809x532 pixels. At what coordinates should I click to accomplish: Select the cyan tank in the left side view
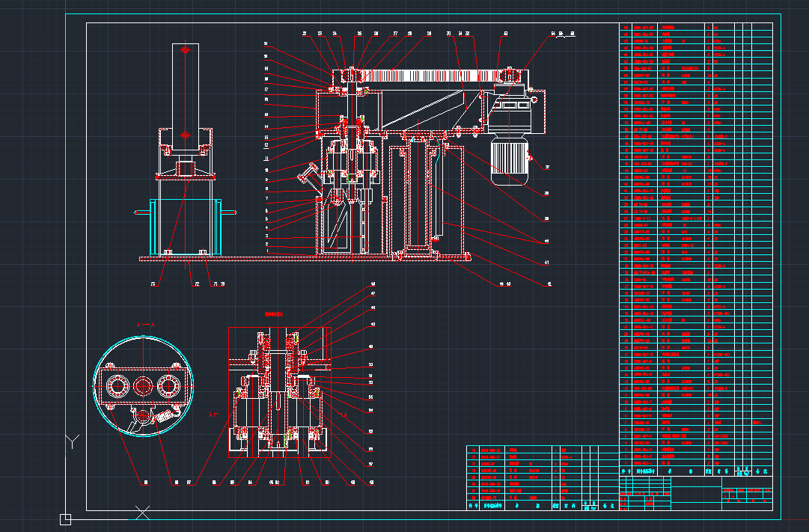[186, 226]
